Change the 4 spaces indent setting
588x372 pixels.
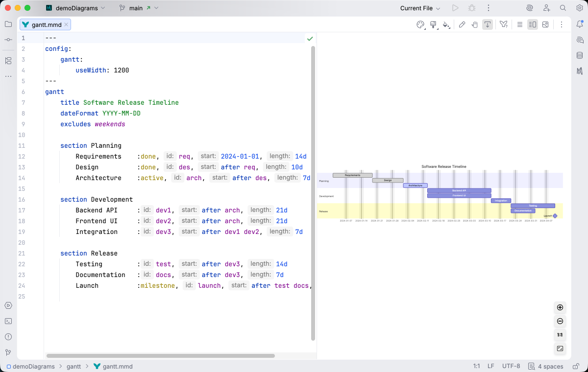545,366
